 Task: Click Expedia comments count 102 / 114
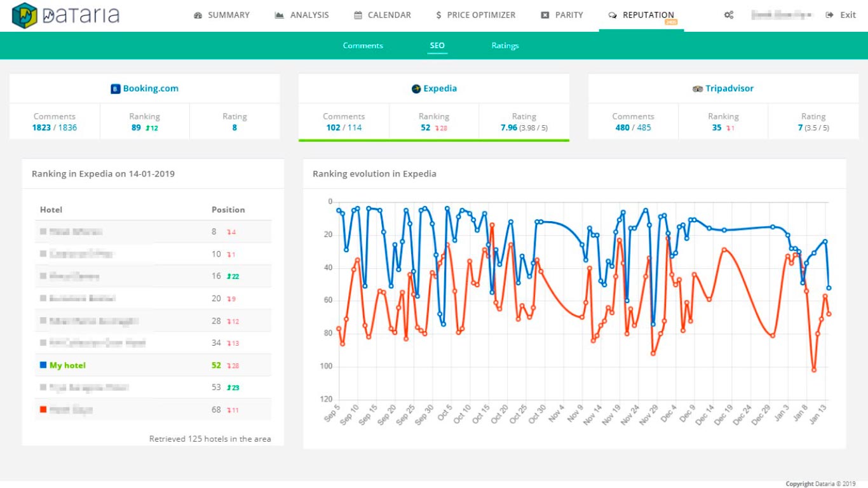[344, 128]
